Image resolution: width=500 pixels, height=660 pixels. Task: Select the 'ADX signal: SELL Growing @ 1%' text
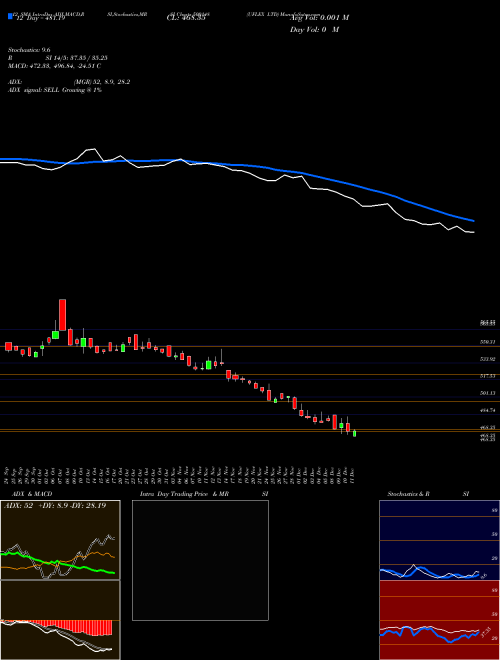[55, 90]
